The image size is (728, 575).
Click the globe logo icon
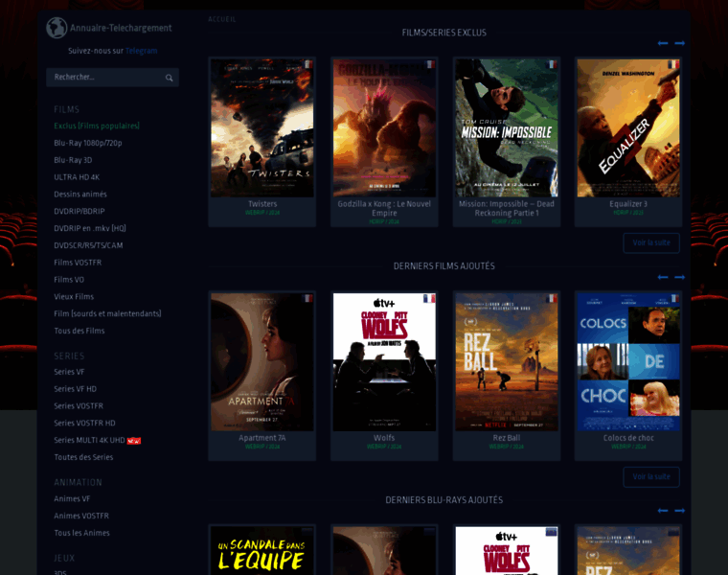(57, 28)
